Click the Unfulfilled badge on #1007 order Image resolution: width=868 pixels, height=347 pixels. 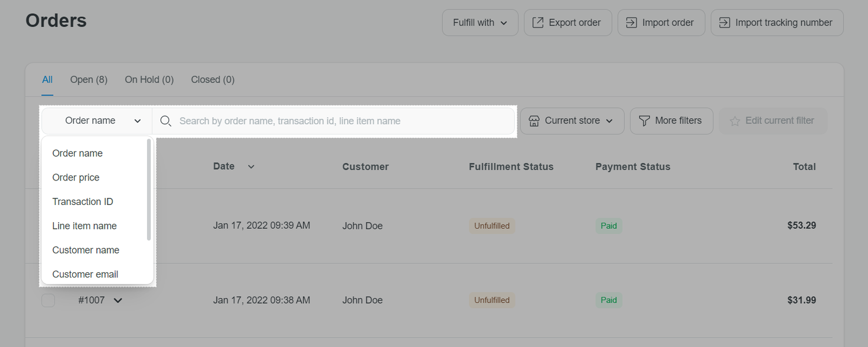tap(492, 300)
